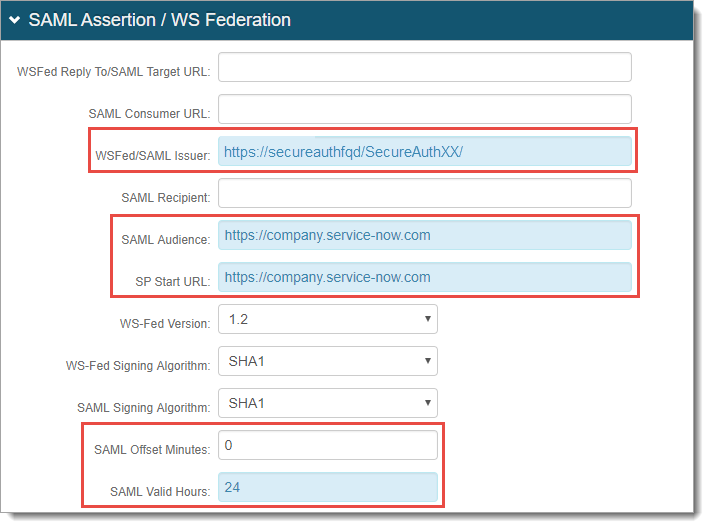Click the "SAML Recipient:" label text
Image resolution: width=709 pixels, height=528 pixels.
pyautogui.click(x=165, y=197)
